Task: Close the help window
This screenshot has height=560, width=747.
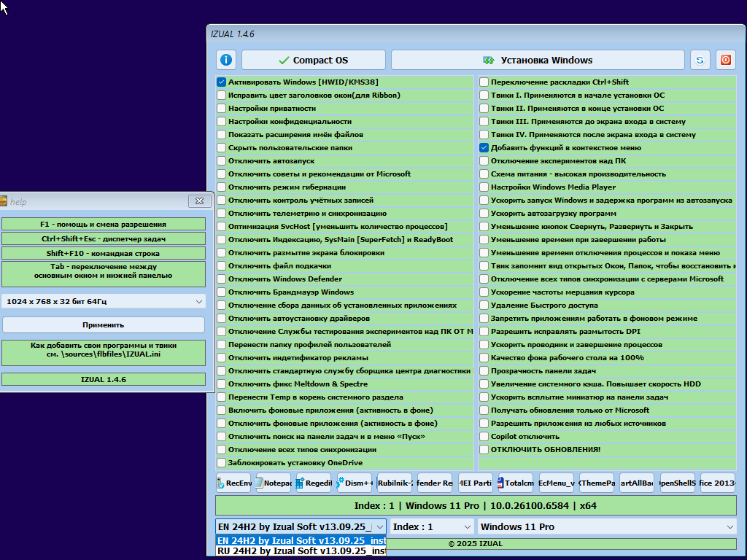Action: (x=196, y=201)
